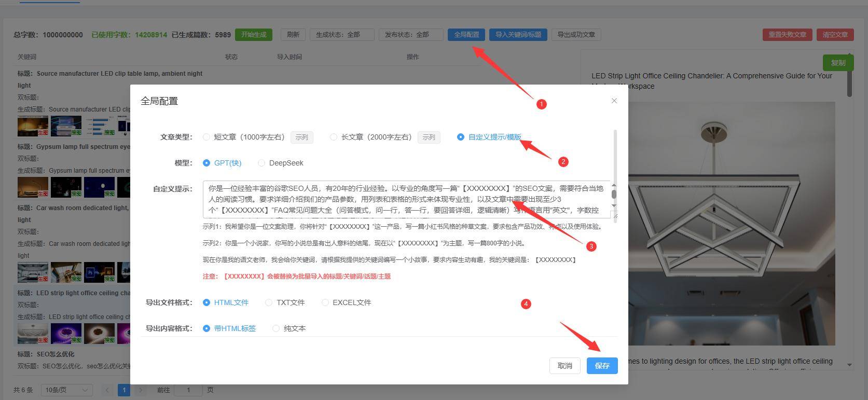Choose DeepSeek model

click(281, 163)
